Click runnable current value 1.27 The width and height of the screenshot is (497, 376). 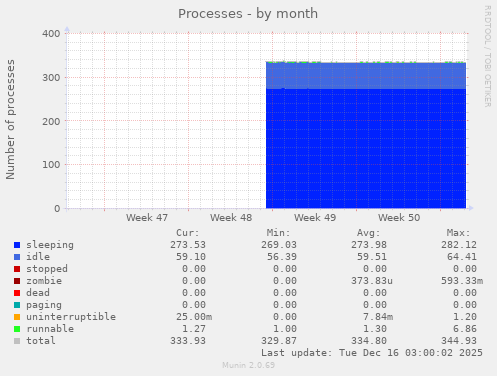click(194, 329)
